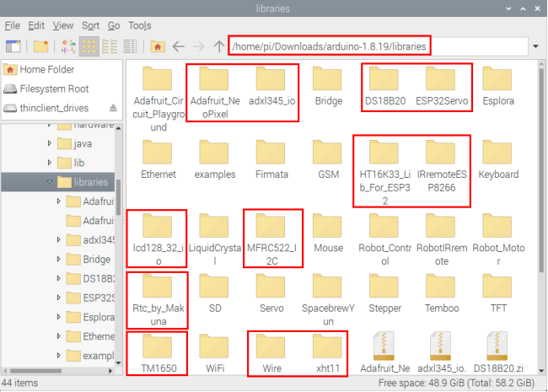Switch to compact list view
Screen dimensions: 548x392
[110, 46]
